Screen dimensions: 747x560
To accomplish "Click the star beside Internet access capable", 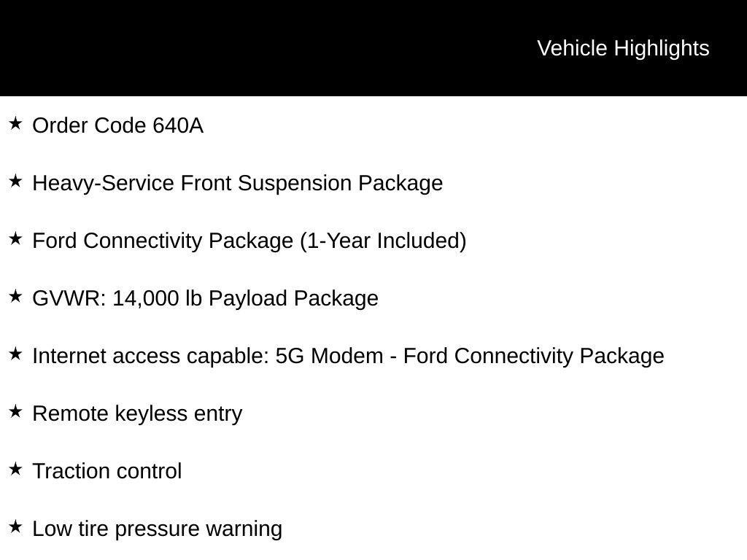I will coord(15,354).
